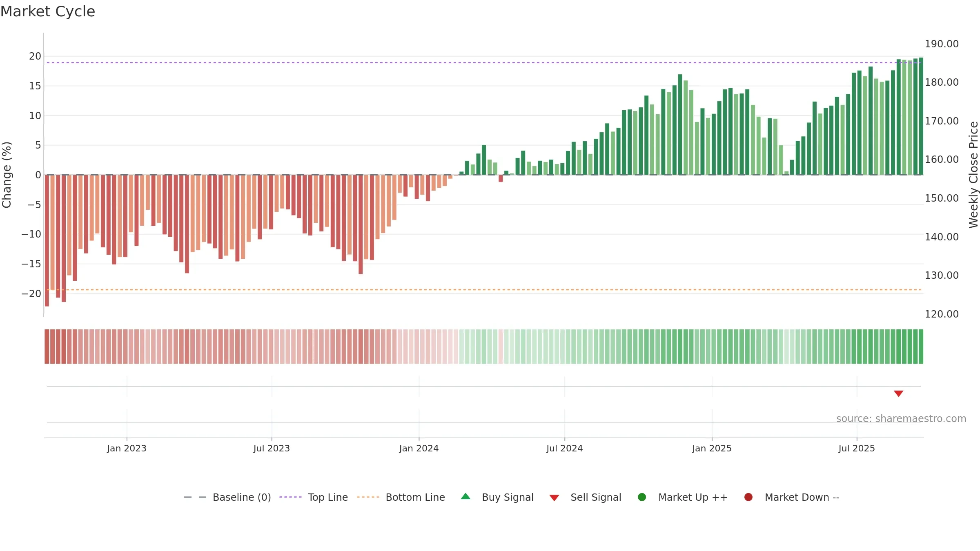Click the first red cell of the heatmap strip
Screen dimensions: 980x551
point(47,347)
